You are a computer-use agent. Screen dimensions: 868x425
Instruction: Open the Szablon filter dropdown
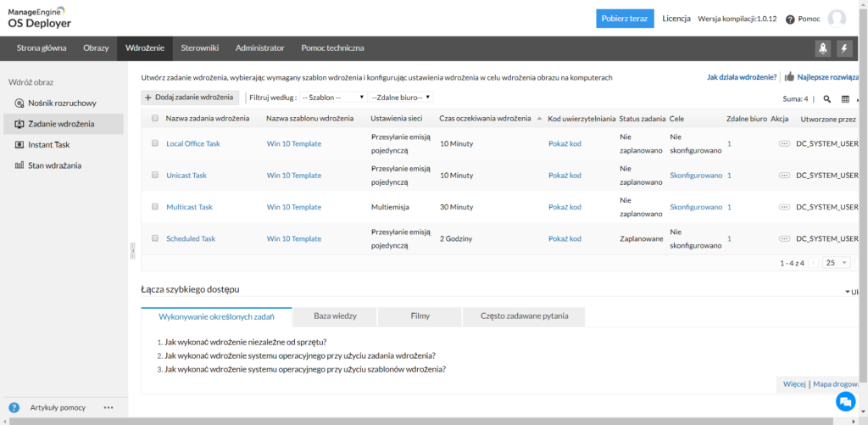coord(333,98)
